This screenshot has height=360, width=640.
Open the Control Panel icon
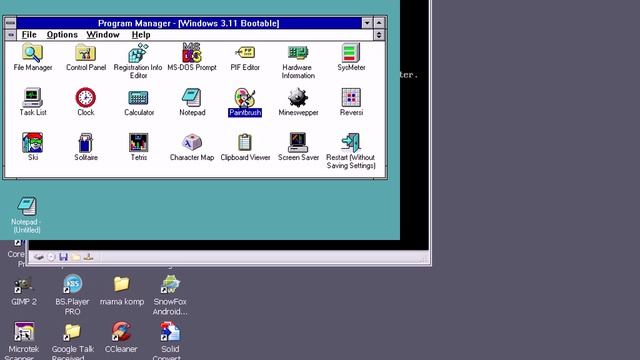pos(86,58)
